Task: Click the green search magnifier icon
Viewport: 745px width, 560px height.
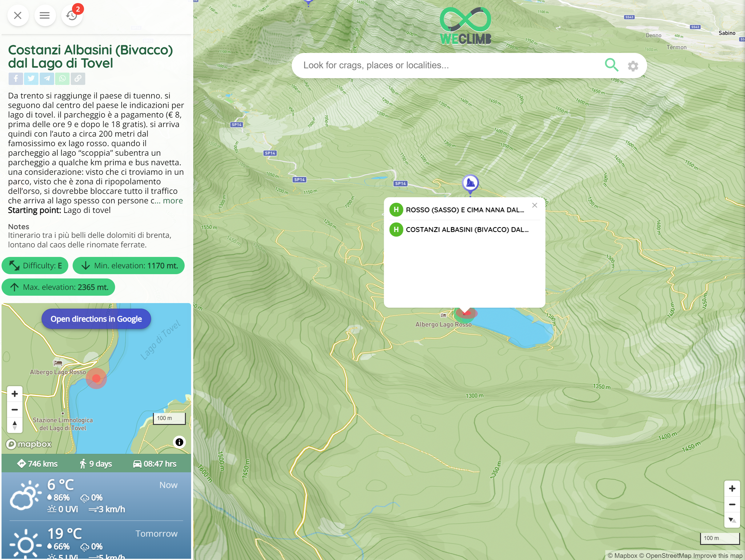Action: [x=611, y=65]
